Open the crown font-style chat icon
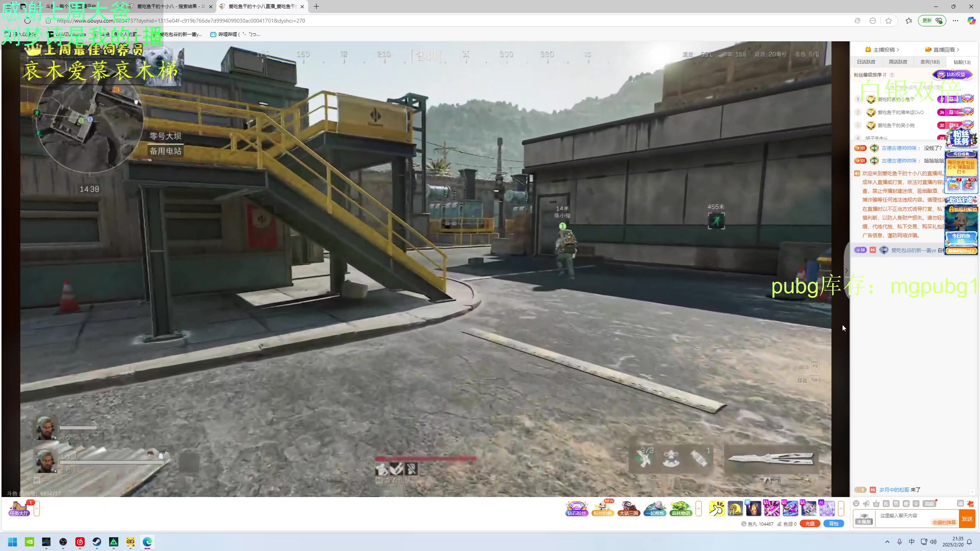Image resolution: width=980 pixels, height=551 pixels. click(876, 504)
